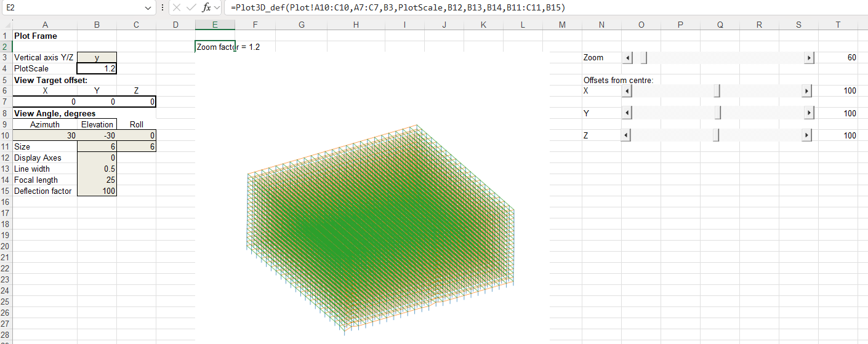Click the Z offset scrollbar left arrow
Viewport: 868px width, 344px height.
[627, 136]
